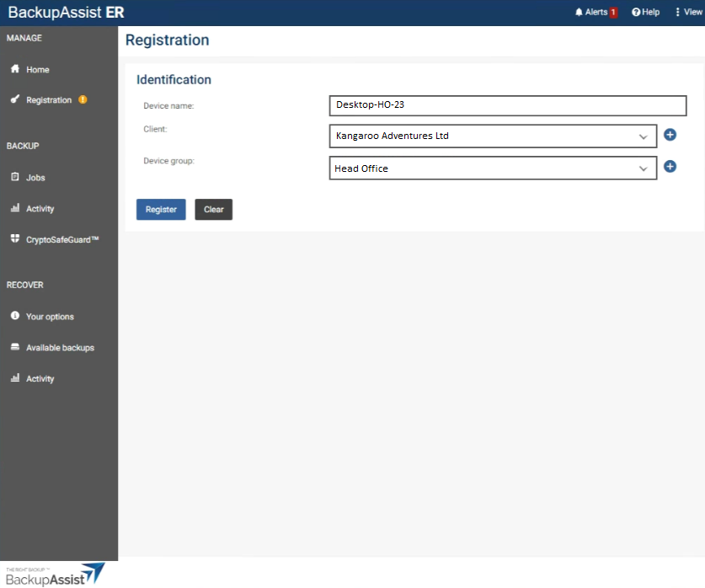The height and width of the screenshot is (588, 705).
Task: Click the Home house icon in sidebar
Action: (15, 69)
